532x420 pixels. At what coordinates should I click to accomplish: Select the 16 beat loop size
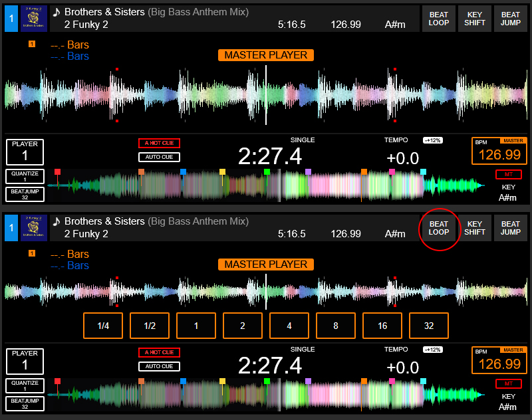382,326
